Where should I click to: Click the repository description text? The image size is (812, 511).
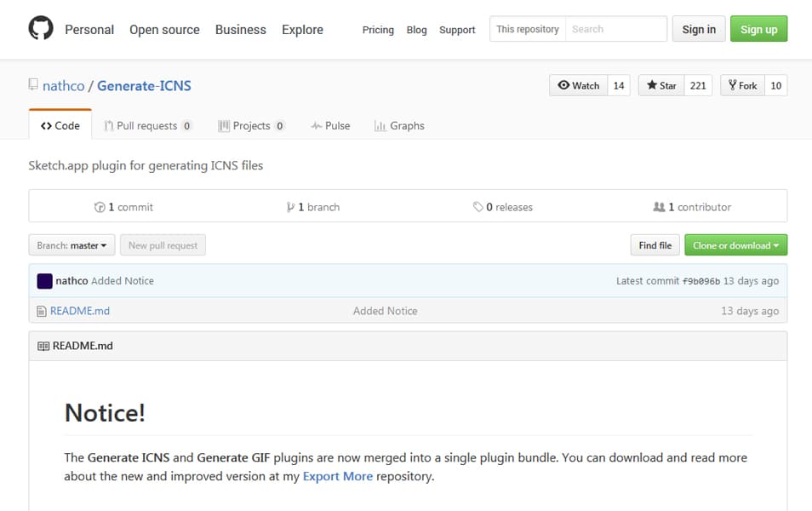coord(146,166)
